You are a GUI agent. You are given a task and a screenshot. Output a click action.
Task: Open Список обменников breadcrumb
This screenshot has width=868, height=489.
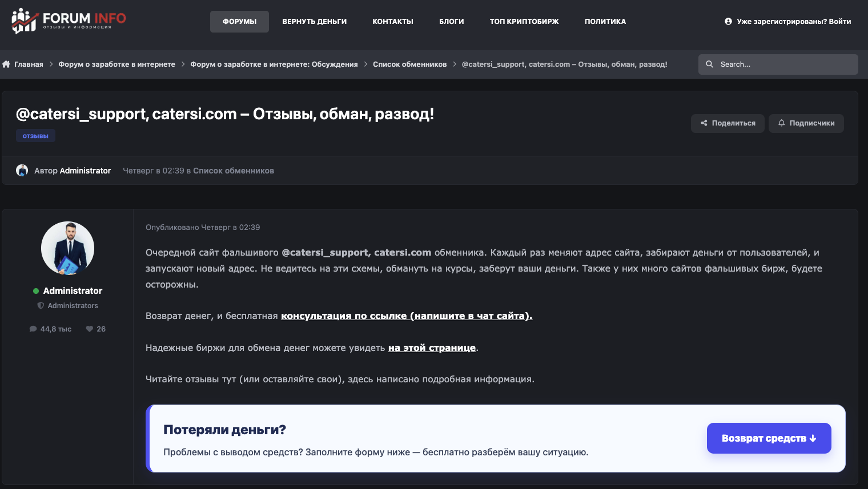point(410,64)
